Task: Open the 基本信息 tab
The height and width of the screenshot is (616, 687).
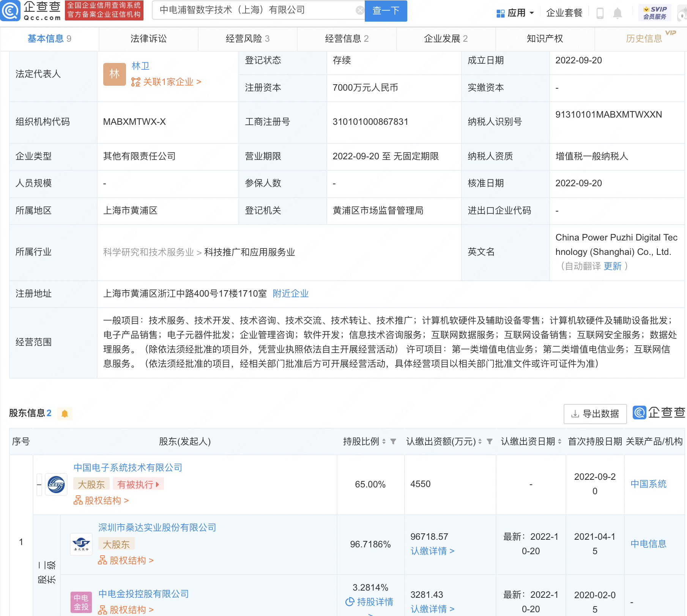Action: point(49,39)
